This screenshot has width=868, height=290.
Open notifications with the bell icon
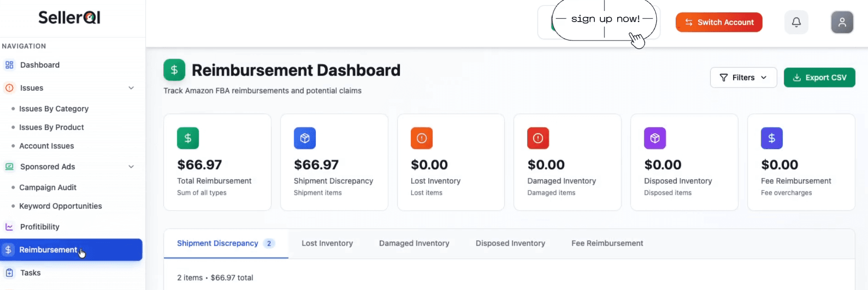click(796, 22)
